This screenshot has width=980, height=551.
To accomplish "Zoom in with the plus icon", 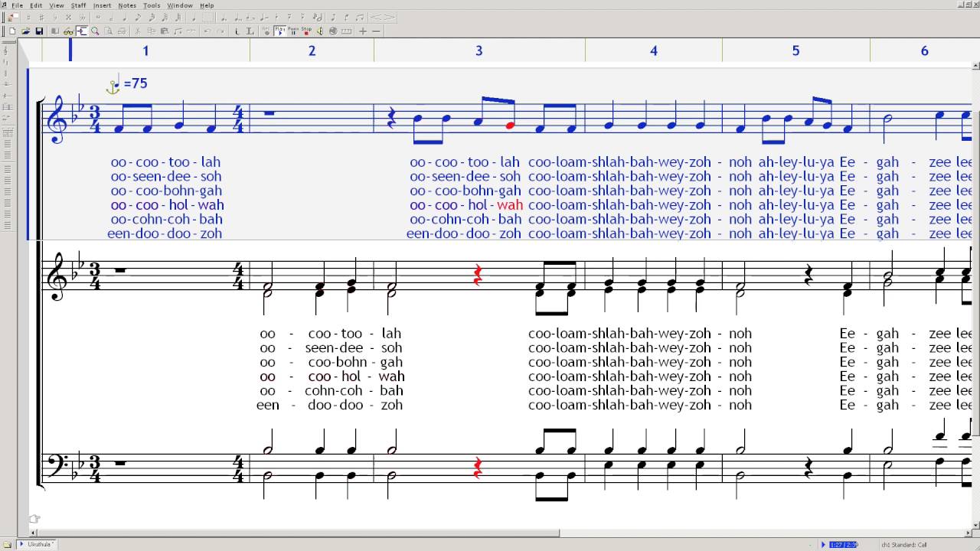I will (x=363, y=31).
